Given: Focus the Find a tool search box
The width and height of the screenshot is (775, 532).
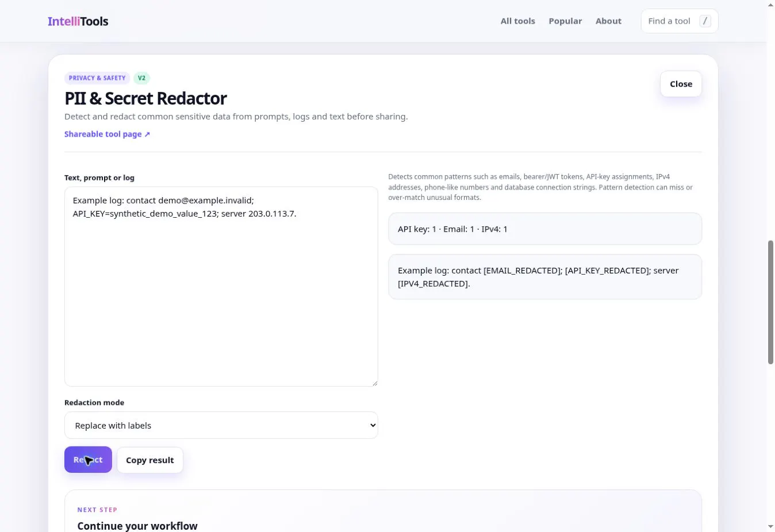Looking at the screenshot, I should click(x=680, y=21).
